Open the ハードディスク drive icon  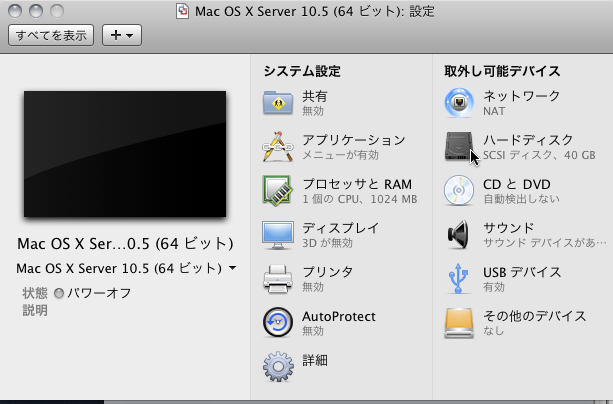click(458, 147)
